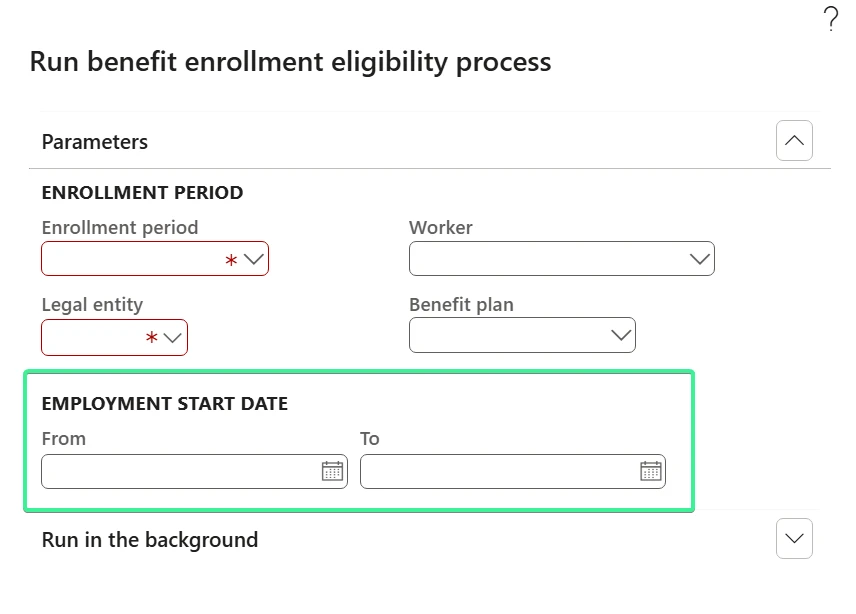Click the Run in the background header

coord(150,540)
